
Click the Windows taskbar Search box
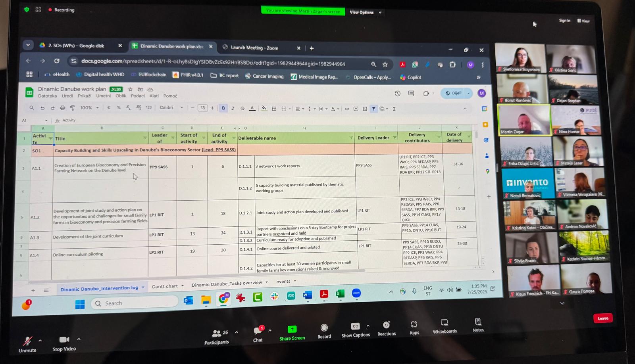click(x=135, y=303)
